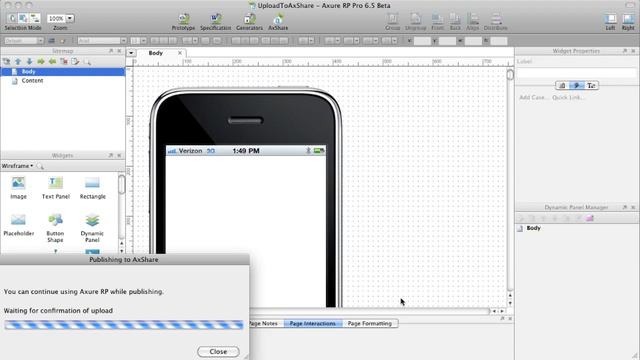Click the Quick Link option

coord(568,98)
